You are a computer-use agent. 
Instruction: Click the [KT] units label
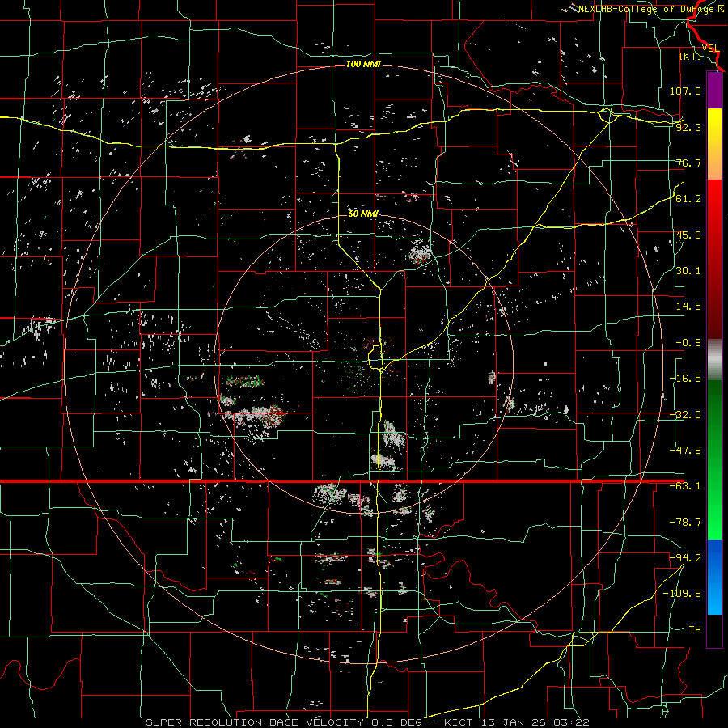[691, 56]
